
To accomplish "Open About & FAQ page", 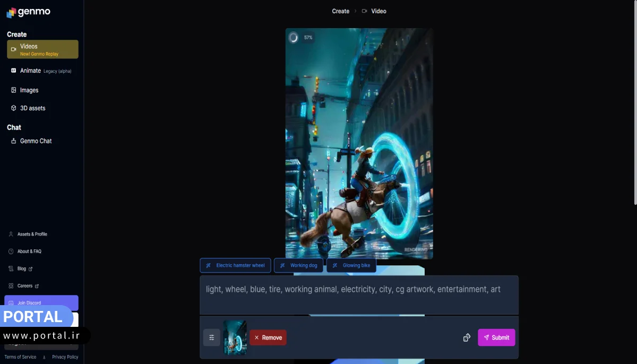I will point(29,252).
